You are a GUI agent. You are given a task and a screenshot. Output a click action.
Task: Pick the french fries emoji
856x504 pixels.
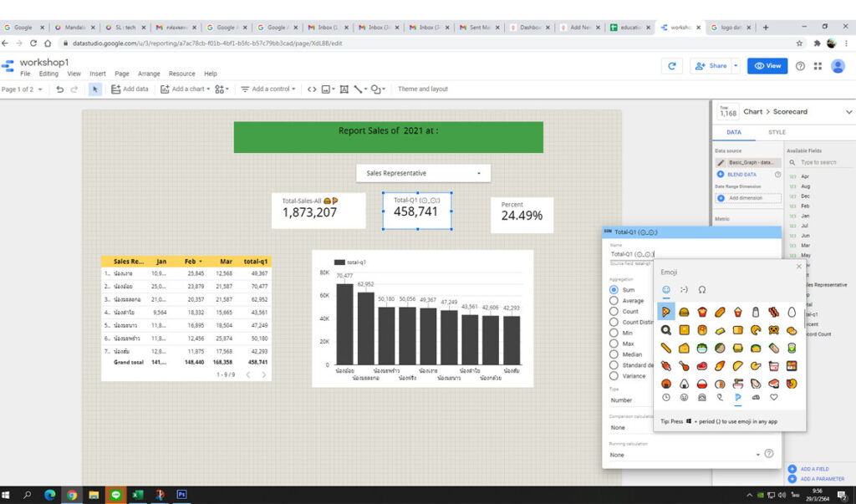pyautogui.click(x=702, y=313)
